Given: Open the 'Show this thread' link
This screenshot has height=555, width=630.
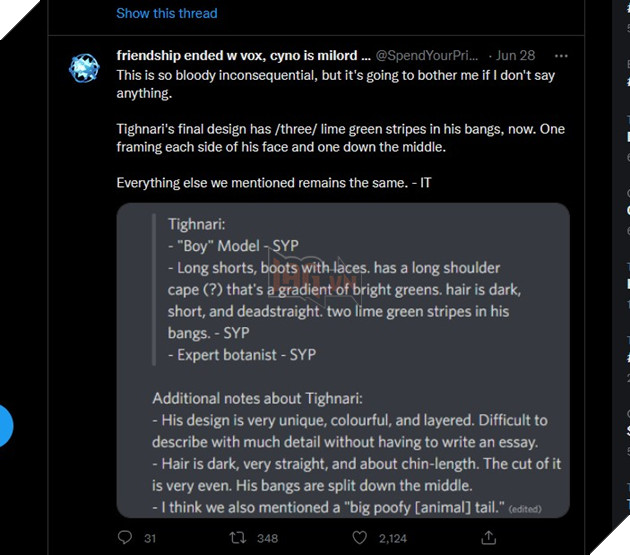Looking at the screenshot, I should coord(167,13).
